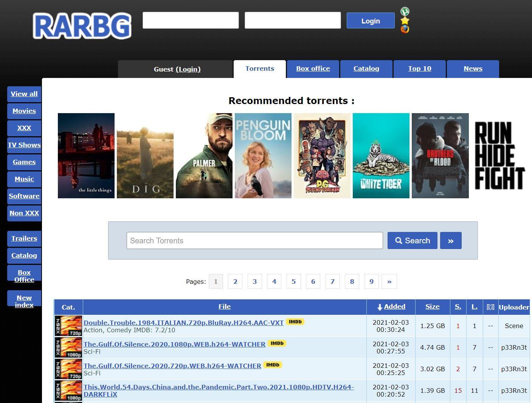
Task: Open Music category in sidebar
Action: pyautogui.click(x=24, y=179)
